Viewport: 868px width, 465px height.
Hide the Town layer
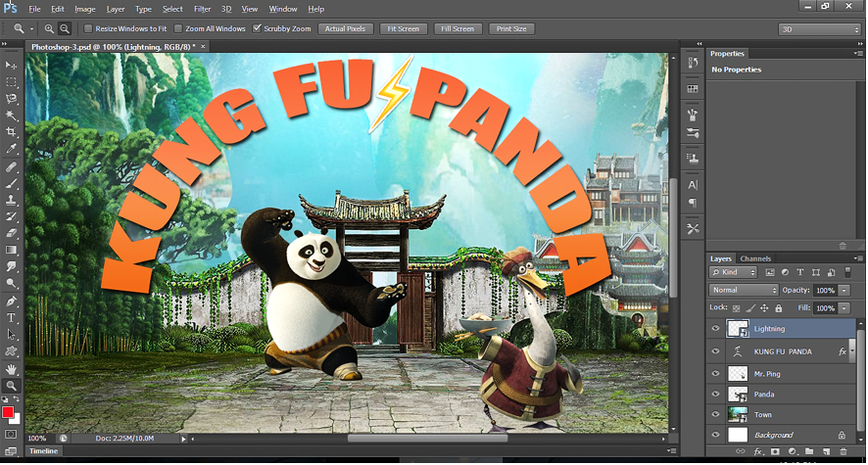pyautogui.click(x=715, y=414)
